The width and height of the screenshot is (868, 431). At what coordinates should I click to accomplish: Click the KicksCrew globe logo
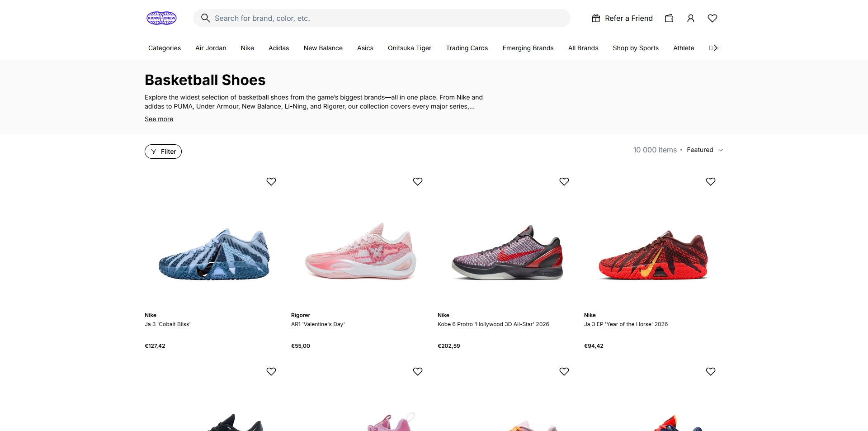click(x=161, y=18)
